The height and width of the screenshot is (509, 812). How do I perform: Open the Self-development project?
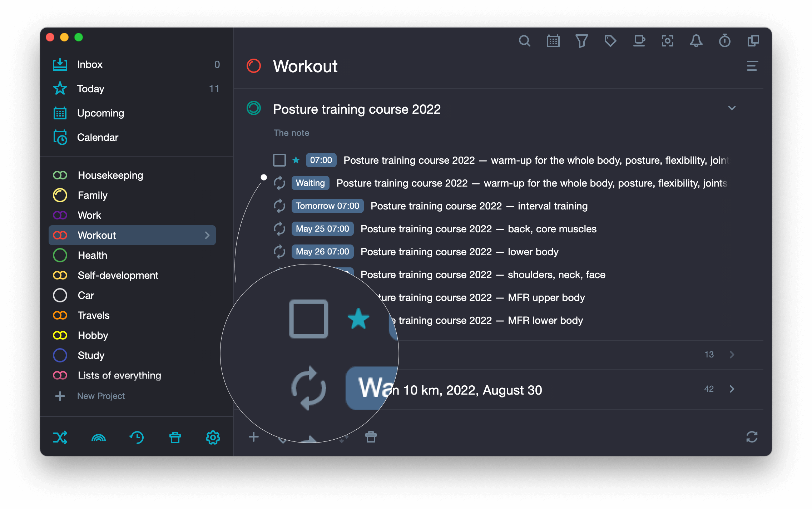[x=118, y=275]
